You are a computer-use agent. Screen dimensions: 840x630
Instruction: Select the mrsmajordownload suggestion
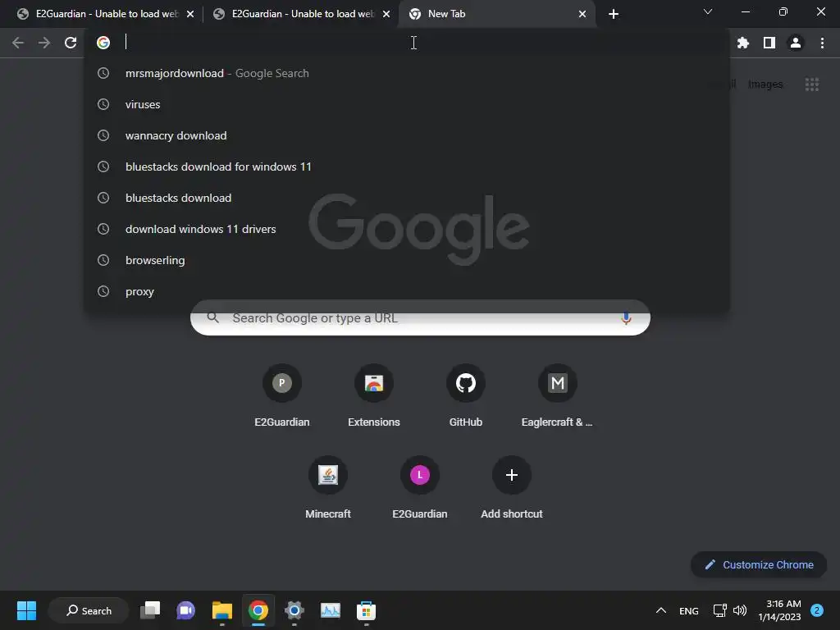[407, 73]
